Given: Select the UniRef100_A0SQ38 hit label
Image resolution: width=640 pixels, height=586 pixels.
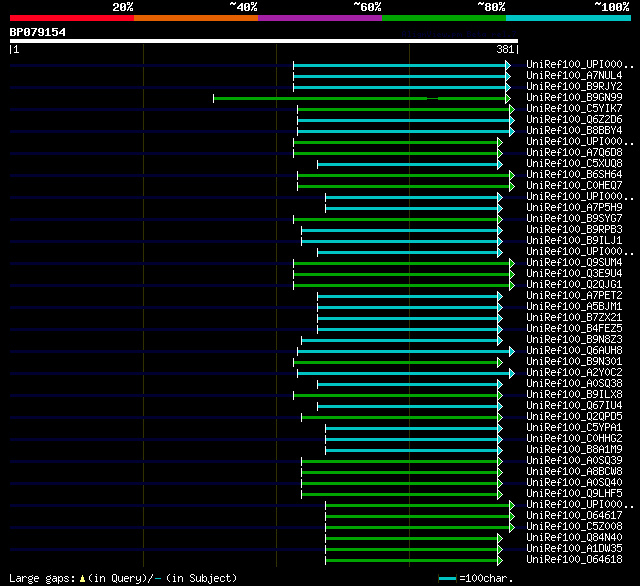Looking at the screenshot, I should [574, 384].
